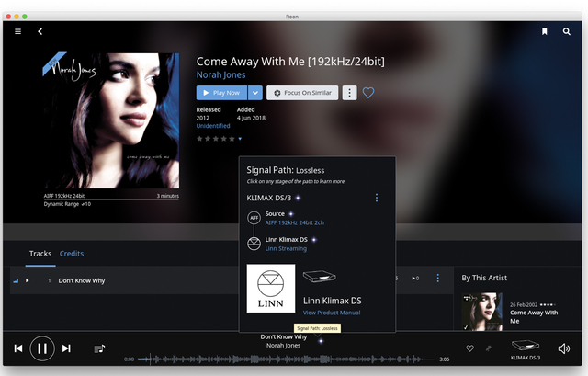Select KLIMAX DS/3 zone in footer

click(x=526, y=349)
